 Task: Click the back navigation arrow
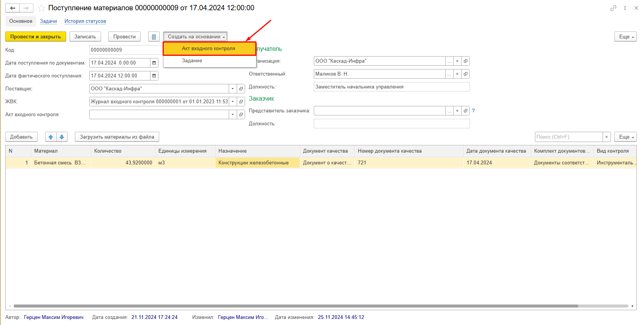[x=13, y=8]
